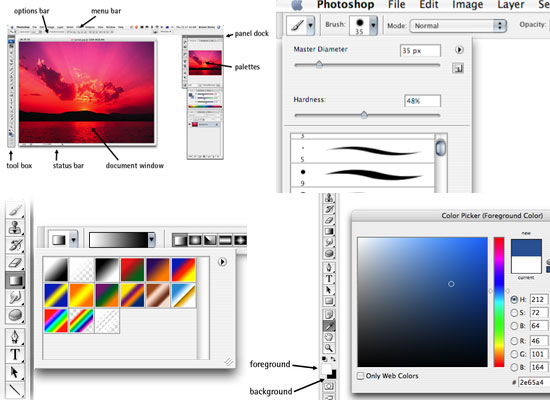Open the Apple menu
This screenshot has width=550, height=400.
(297, 5)
